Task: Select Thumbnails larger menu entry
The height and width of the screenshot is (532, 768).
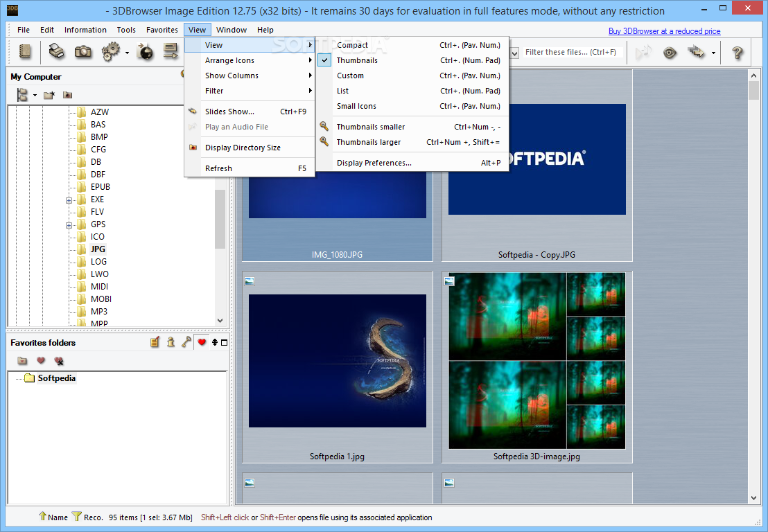Action: 412,142
